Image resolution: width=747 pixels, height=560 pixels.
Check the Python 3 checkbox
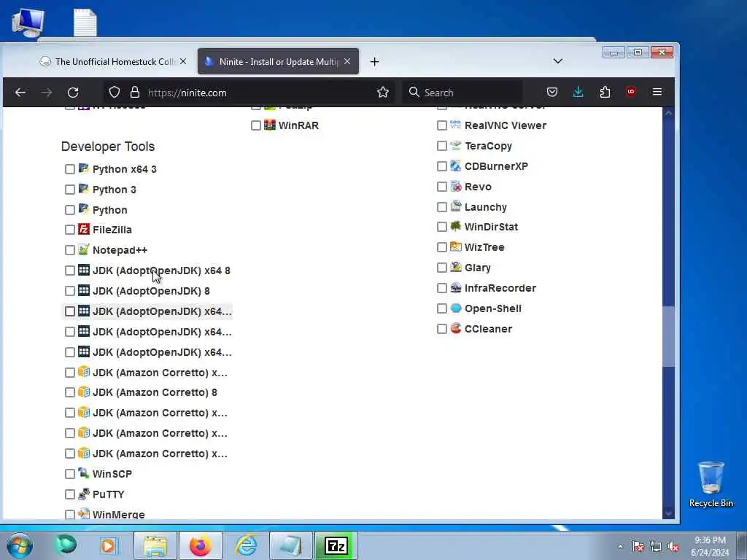[70, 190]
